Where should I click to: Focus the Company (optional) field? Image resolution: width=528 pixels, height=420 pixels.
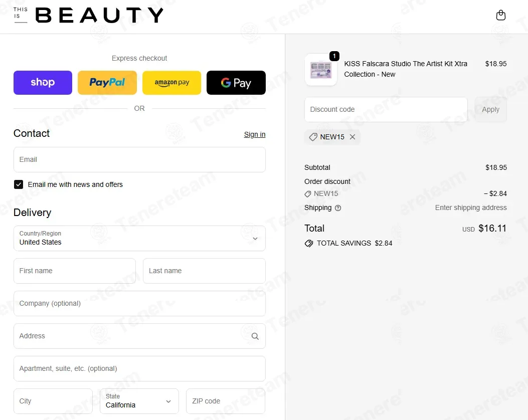tap(139, 304)
